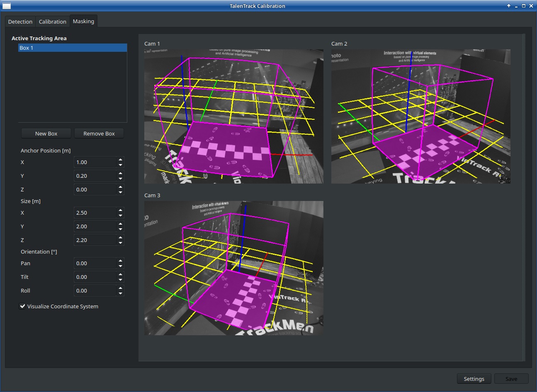Image resolution: width=537 pixels, height=392 pixels.
Task: Uncheck Visualize Coordinate System checkbox
Action: [x=22, y=306]
